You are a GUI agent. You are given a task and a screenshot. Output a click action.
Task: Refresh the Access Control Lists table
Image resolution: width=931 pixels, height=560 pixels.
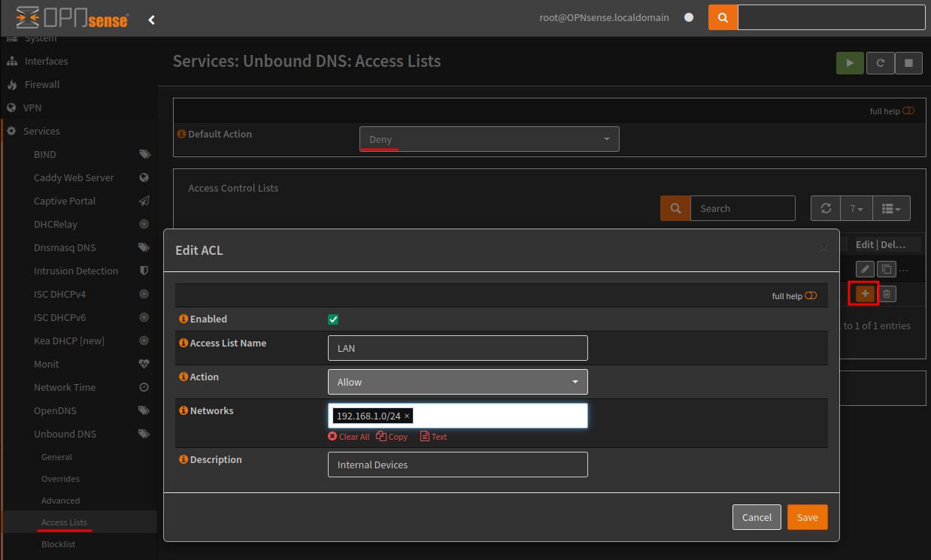pos(826,208)
